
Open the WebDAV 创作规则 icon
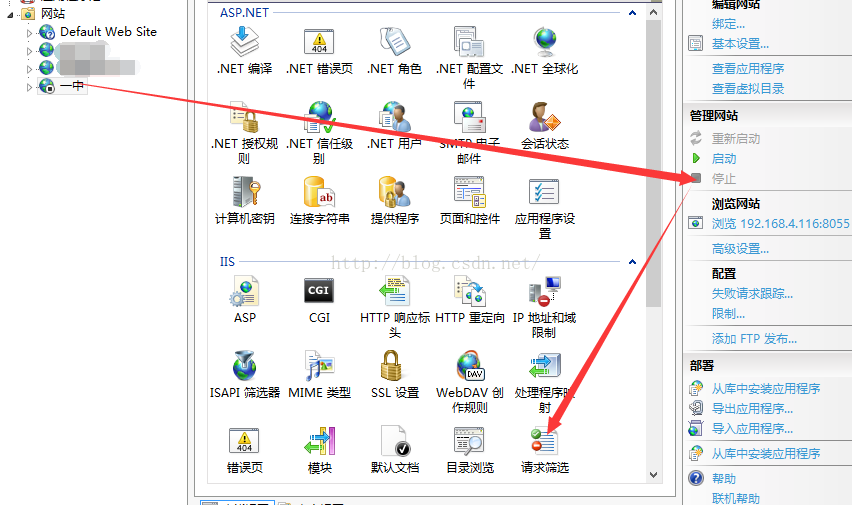(x=469, y=366)
